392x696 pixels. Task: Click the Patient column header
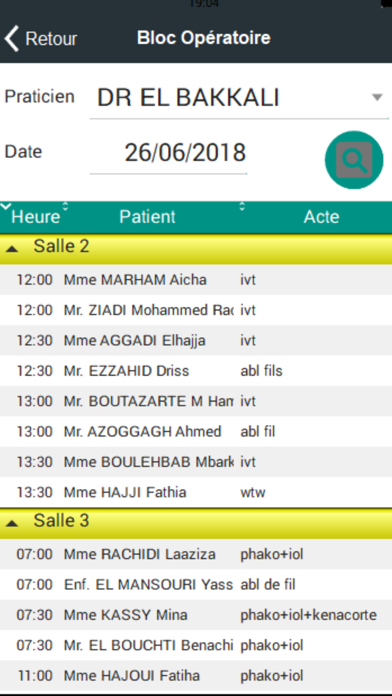(147, 217)
